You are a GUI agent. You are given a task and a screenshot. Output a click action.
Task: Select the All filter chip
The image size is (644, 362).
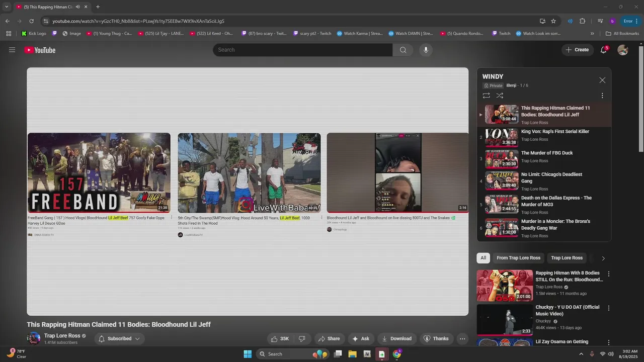pyautogui.click(x=483, y=258)
